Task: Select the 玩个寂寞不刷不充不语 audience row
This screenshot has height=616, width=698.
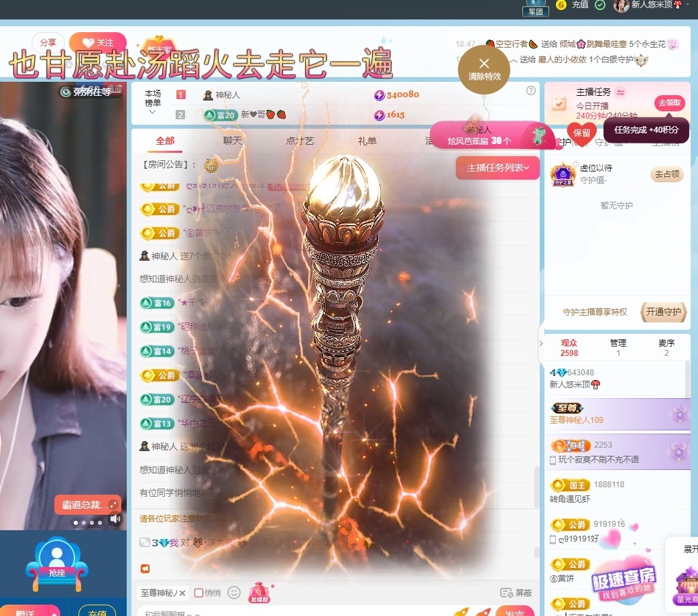Action: point(618,451)
